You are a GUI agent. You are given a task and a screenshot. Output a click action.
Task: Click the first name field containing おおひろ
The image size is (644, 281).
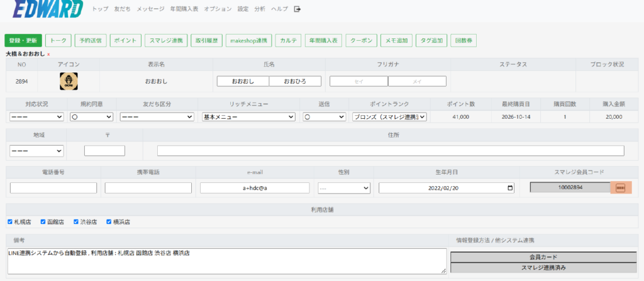coord(295,81)
